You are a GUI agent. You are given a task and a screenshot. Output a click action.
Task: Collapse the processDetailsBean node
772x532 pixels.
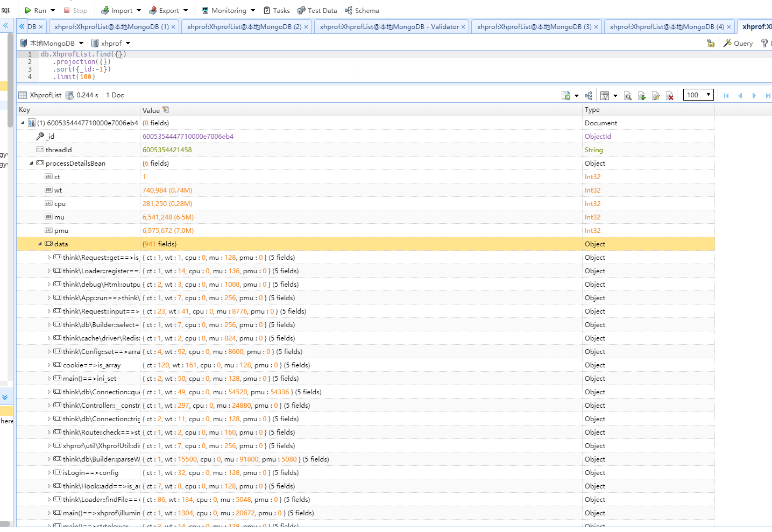pyautogui.click(x=31, y=164)
